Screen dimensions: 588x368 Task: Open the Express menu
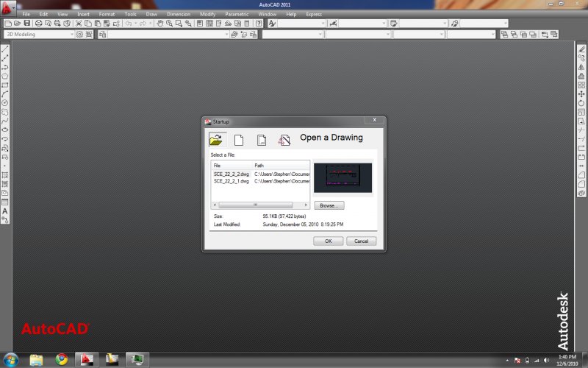point(314,14)
